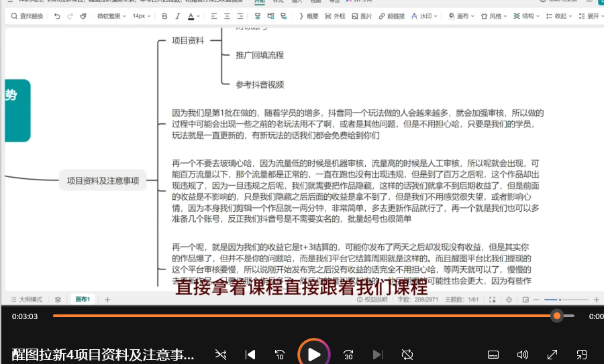The height and width of the screenshot is (364, 604).
Task: Insert a subtopic node
Action: (x=271, y=16)
